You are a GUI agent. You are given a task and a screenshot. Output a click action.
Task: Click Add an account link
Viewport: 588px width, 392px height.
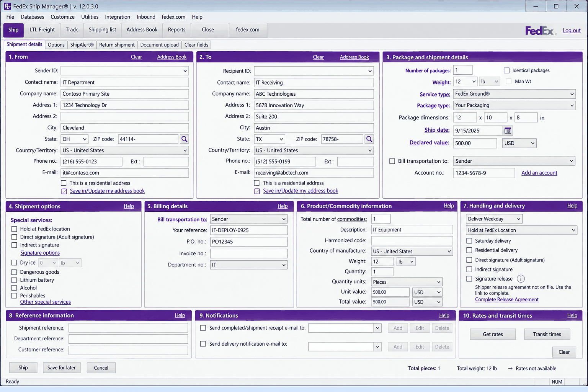[x=539, y=173]
